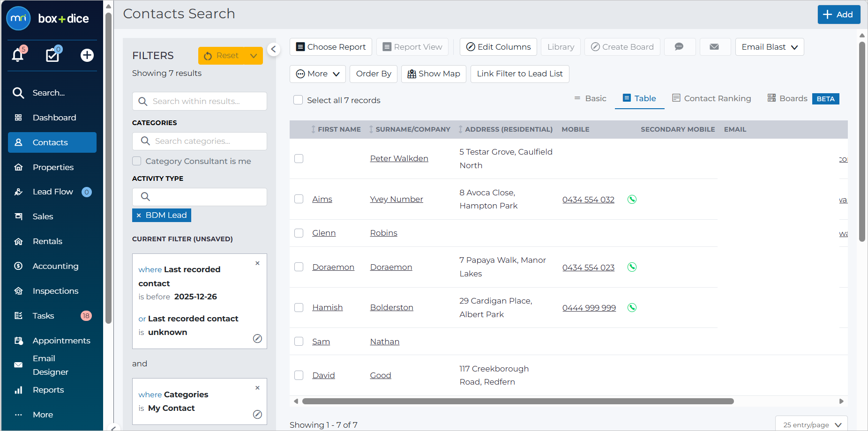Click the Search within results field
This screenshot has height=431, width=868.
click(x=200, y=101)
